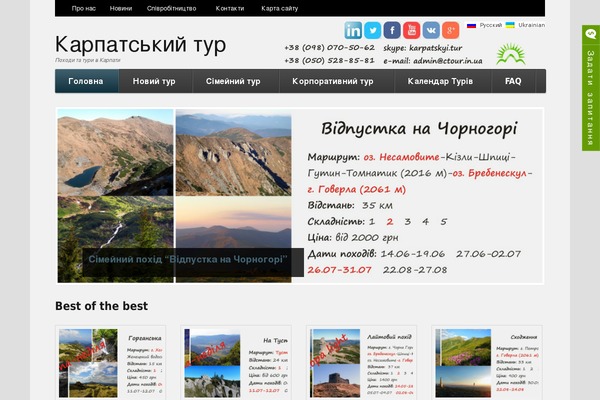This screenshot has height=400, width=600.
Task: Click the highlighted difficulty number 2
Action: coord(390,222)
